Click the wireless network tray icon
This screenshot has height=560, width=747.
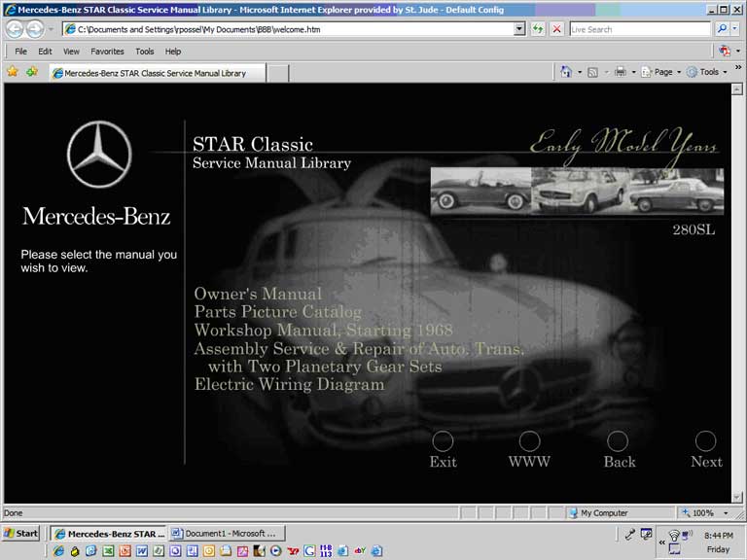point(674,536)
